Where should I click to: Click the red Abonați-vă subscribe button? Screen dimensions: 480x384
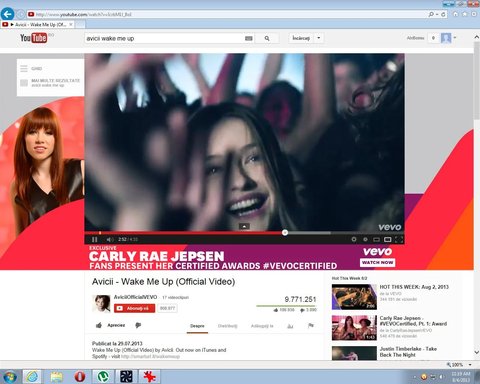pos(134,308)
